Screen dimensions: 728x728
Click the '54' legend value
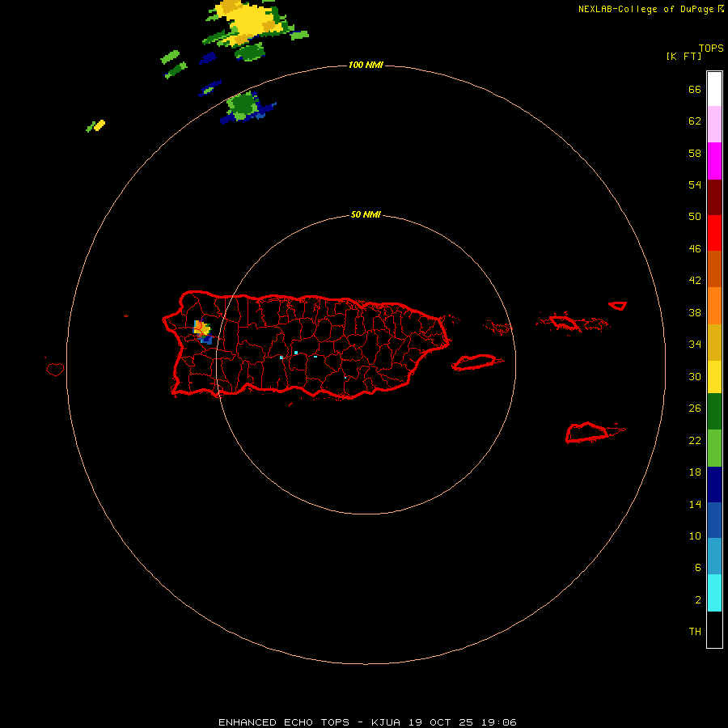click(x=695, y=184)
